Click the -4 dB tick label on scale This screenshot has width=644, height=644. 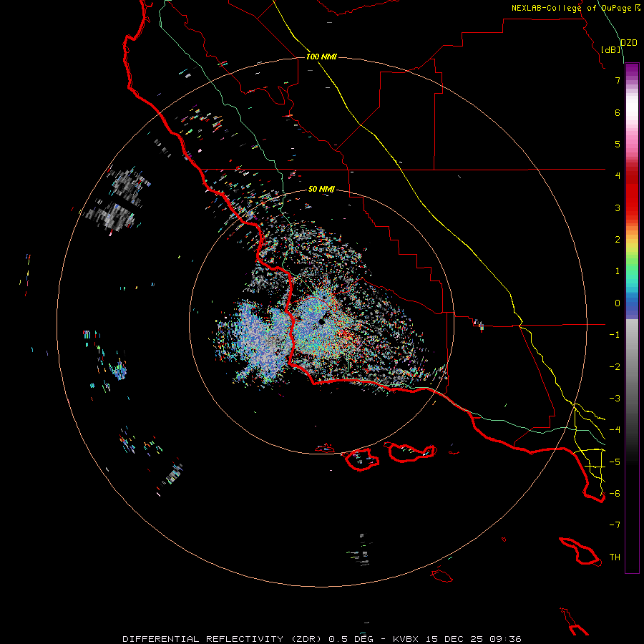615,430
